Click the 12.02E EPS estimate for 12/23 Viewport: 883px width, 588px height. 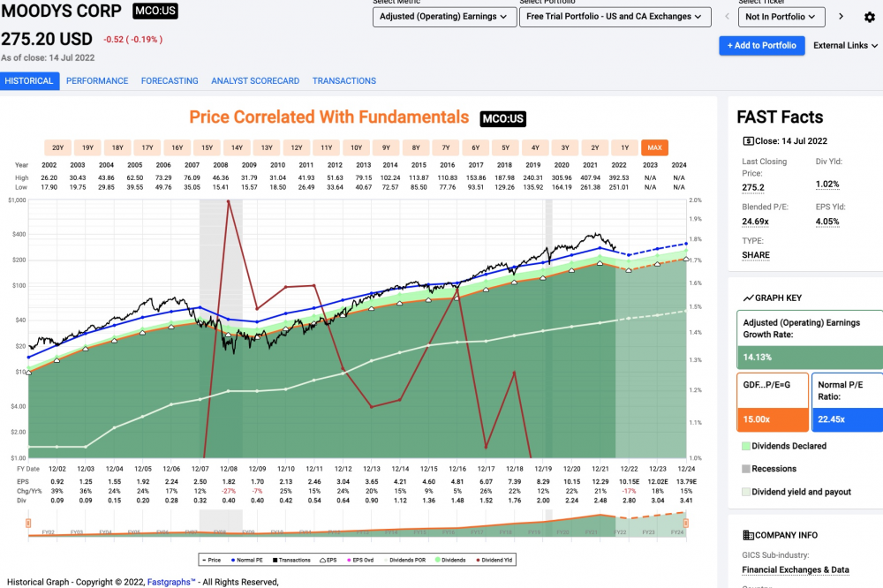(x=658, y=482)
